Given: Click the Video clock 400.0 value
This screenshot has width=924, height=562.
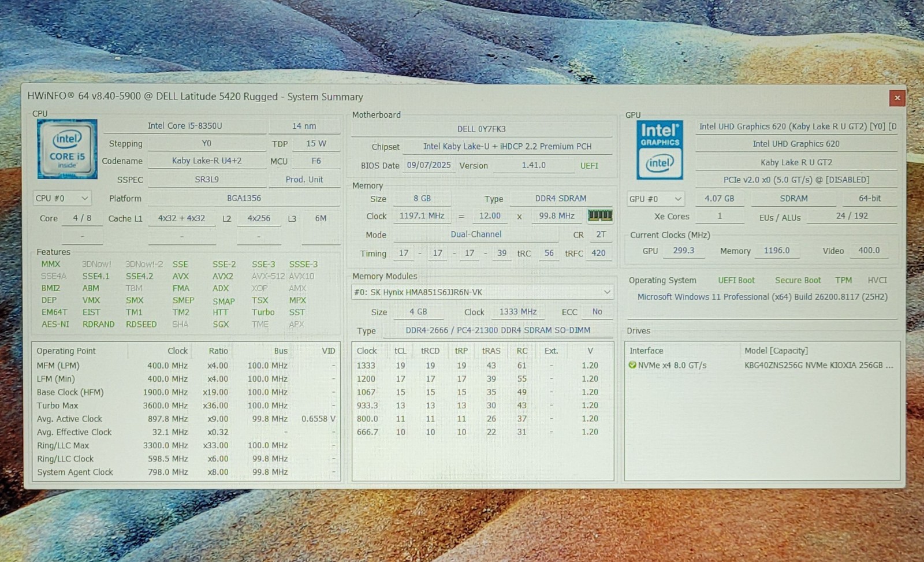Looking at the screenshot, I should pos(869,251).
